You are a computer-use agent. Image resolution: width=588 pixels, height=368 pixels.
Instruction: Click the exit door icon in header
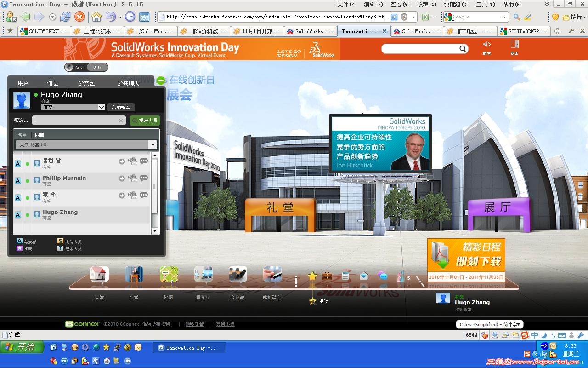[514, 44]
